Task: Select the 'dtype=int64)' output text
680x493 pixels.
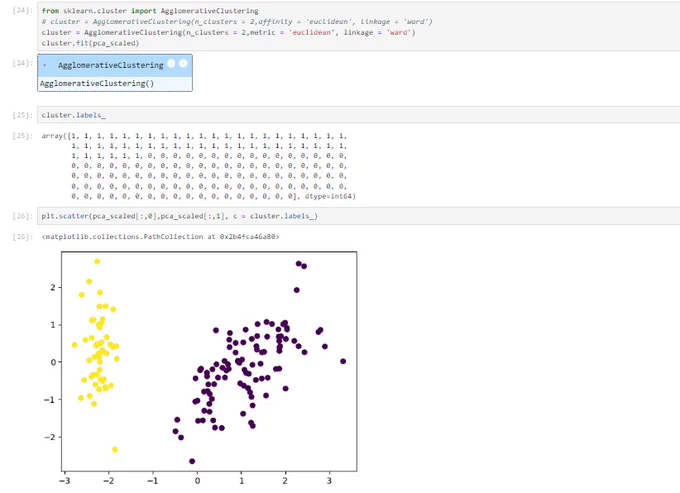Action: tap(330, 196)
